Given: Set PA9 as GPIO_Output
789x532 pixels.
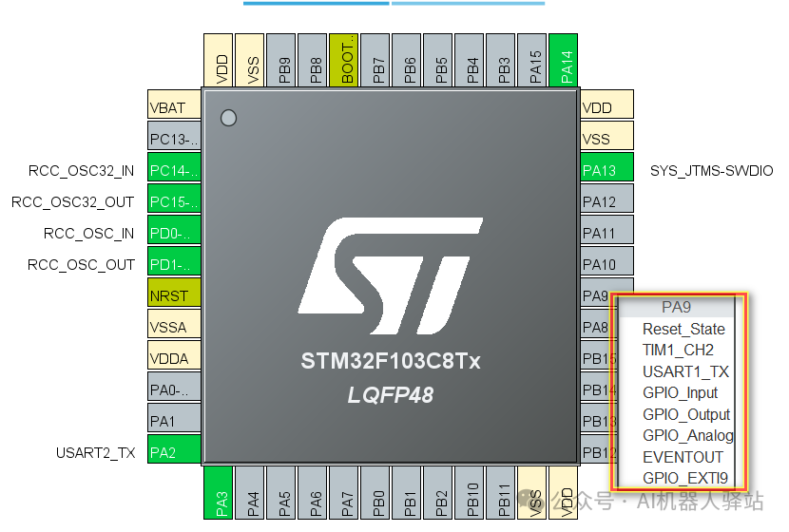Looking at the screenshot, I should coord(685,414).
